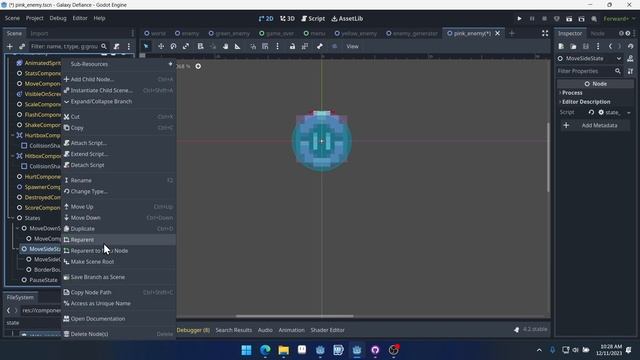Open node documentation icon in Inspector
The width and height of the screenshot is (640, 360).
click(x=631, y=59)
